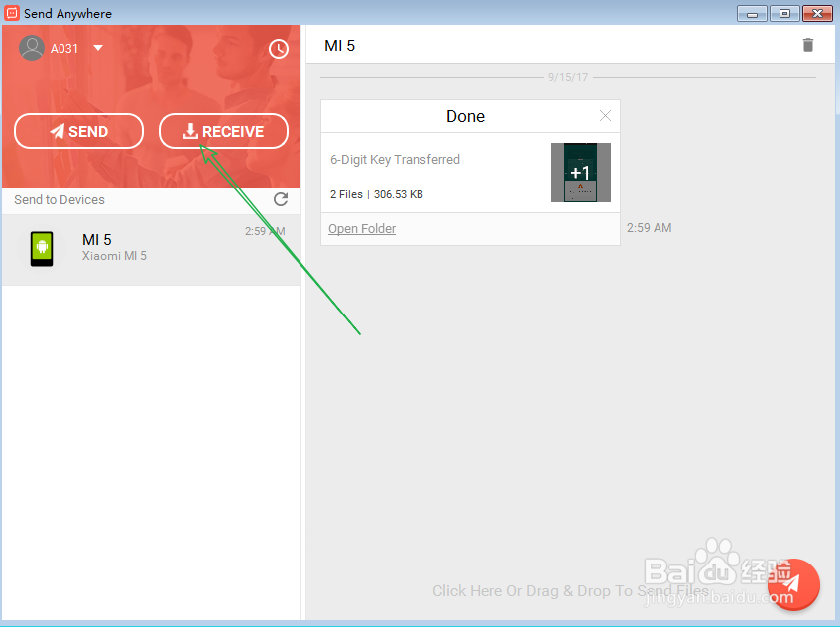
Task: Click the MI 5 conversation header title
Action: tap(339, 46)
